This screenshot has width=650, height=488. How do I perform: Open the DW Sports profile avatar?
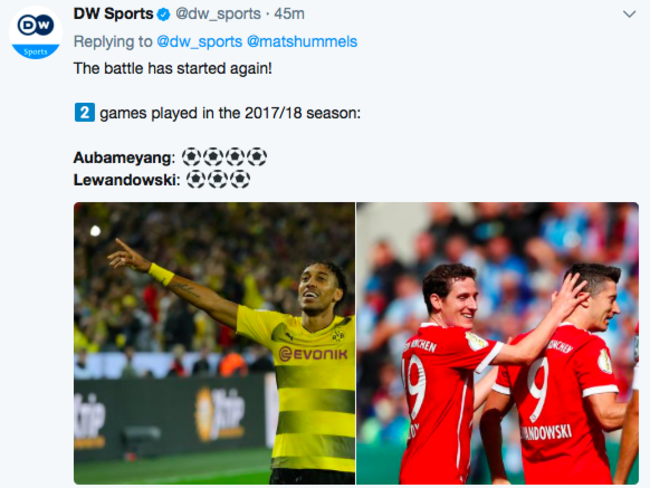(35, 33)
